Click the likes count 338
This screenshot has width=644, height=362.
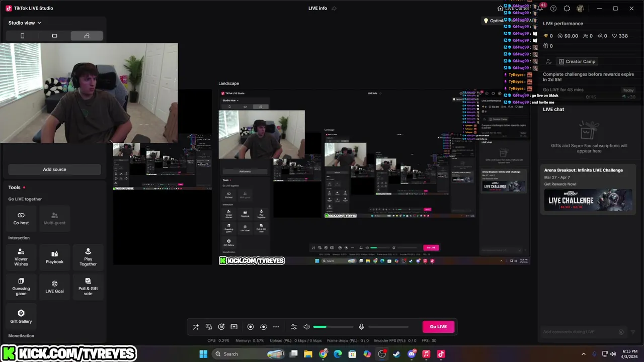(x=619, y=36)
